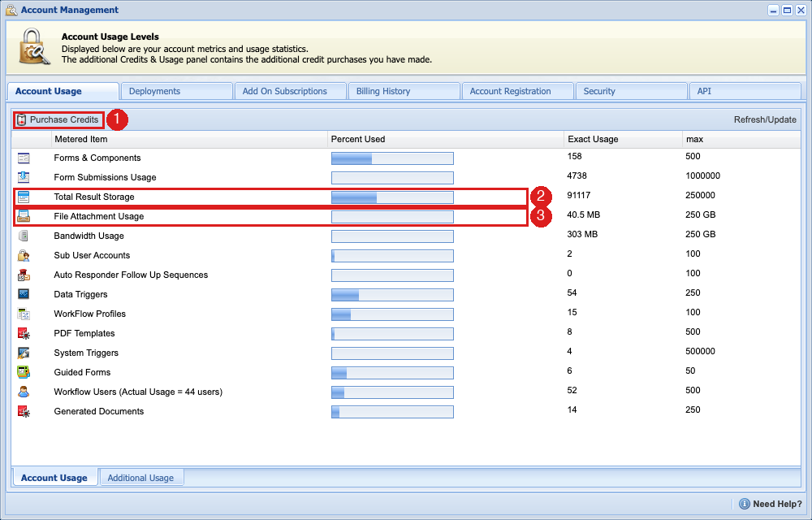Click the Need Help info icon
Image resolution: width=812 pixels, height=520 pixels.
[744, 504]
